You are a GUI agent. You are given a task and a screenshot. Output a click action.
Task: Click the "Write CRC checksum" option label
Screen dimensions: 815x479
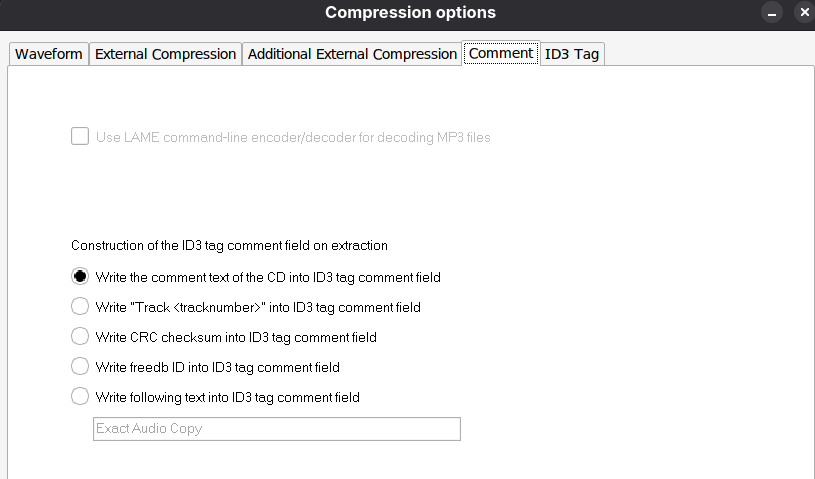(x=236, y=337)
